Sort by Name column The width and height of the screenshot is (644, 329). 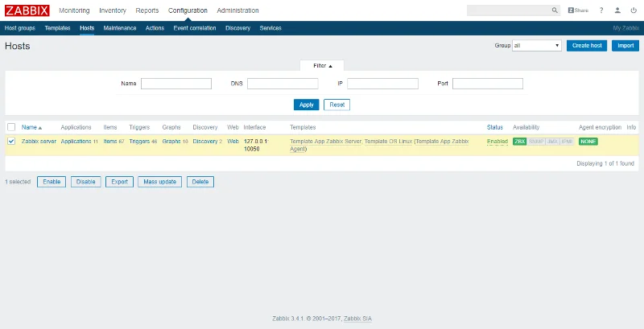pos(31,128)
